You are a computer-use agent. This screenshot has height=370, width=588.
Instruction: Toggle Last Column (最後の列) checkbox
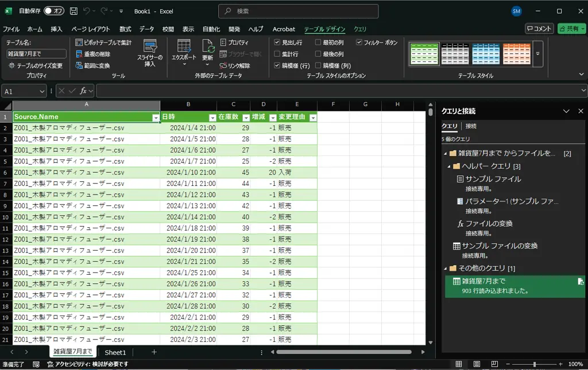pos(318,54)
